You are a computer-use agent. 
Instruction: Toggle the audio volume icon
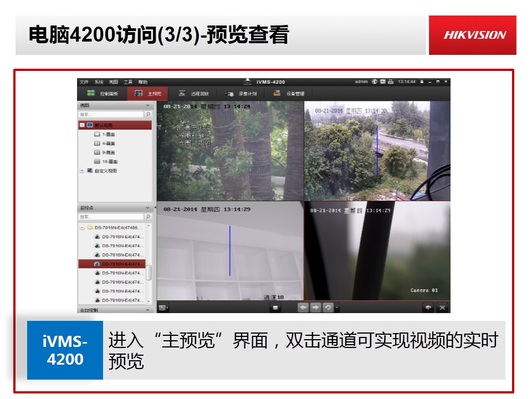click(x=428, y=308)
